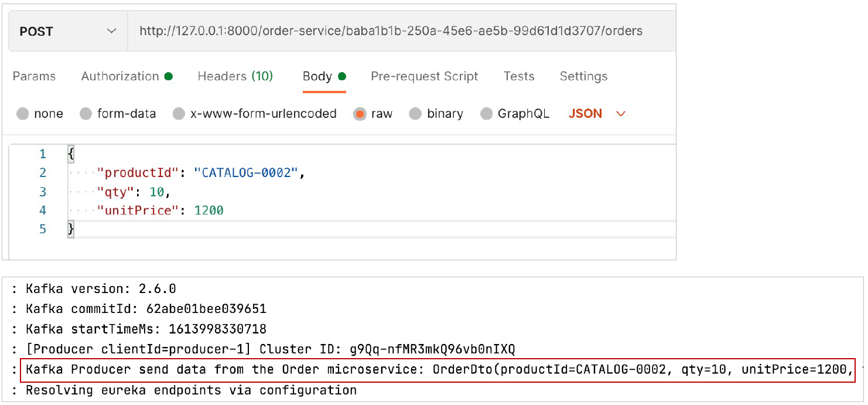Choose the form-data radio option
Screen dimensions: 868x405
[86, 114]
